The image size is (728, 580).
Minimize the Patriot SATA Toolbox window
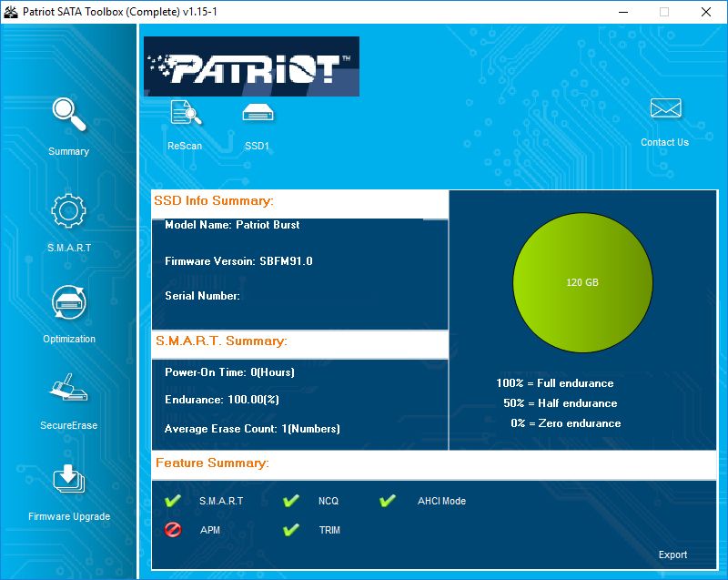[x=623, y=12]
